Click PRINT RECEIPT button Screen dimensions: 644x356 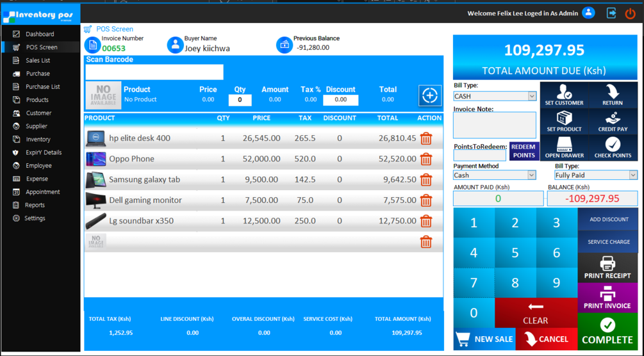[x=607, y=268]
